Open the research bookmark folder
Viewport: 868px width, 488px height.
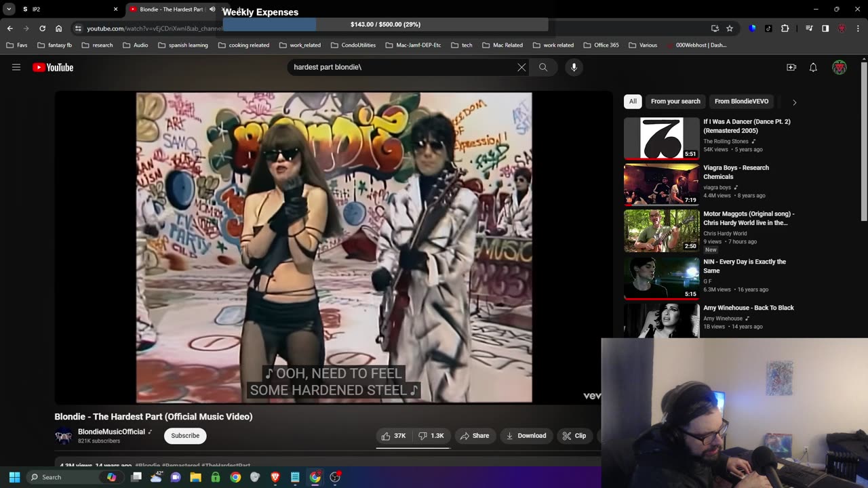point(97,45)
